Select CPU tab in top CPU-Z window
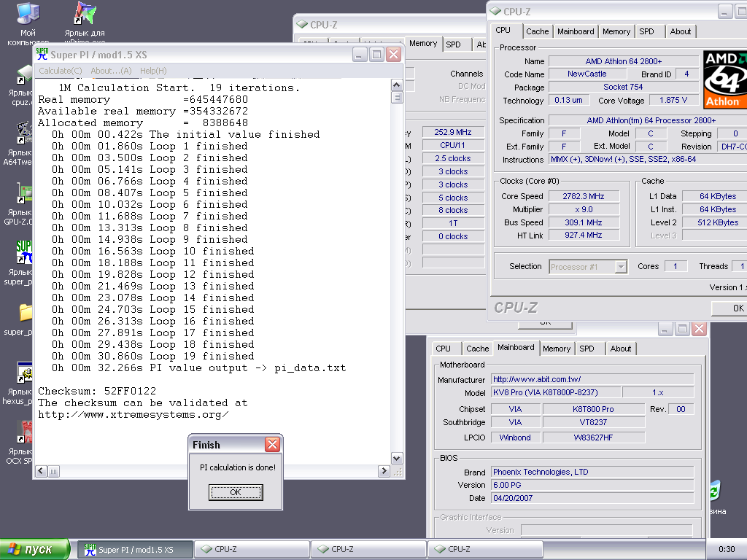Image resolution: width=747 pixels, height=560 pixels. pos(503,30)
